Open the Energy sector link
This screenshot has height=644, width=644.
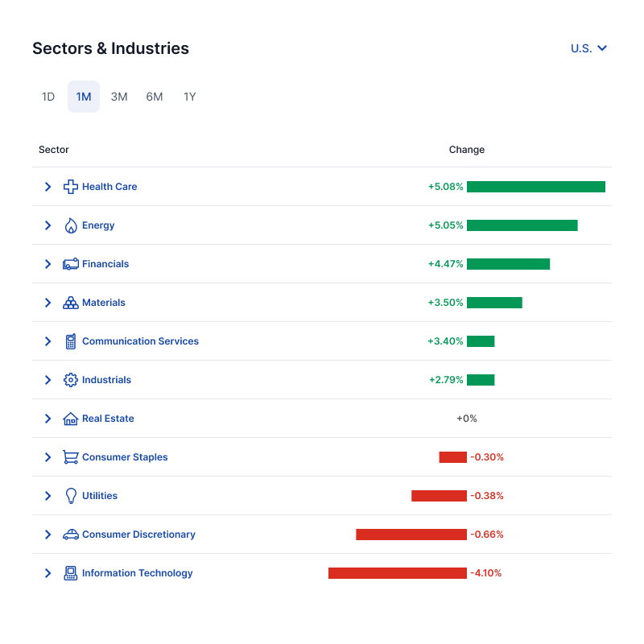(x=98, y=225)
